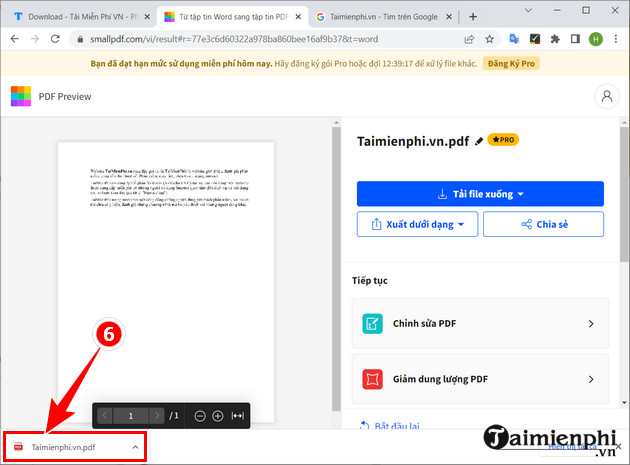The height and width of the screenshot is (465, 630).
Task: Click the site lock icon in address bar
Action: point(80,39)
